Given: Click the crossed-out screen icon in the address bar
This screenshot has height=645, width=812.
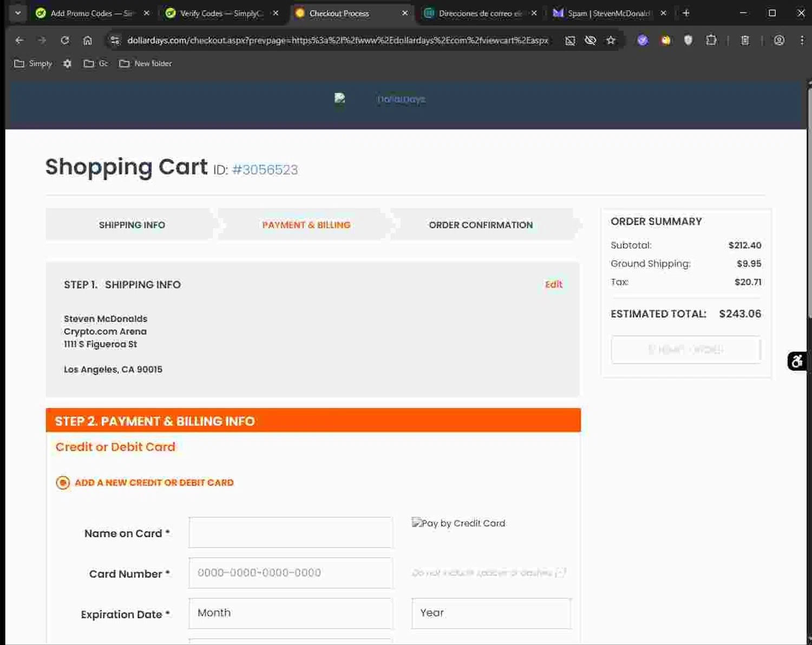Looking at the screenshot, I should pyautogui.click(x=570, y=41).
